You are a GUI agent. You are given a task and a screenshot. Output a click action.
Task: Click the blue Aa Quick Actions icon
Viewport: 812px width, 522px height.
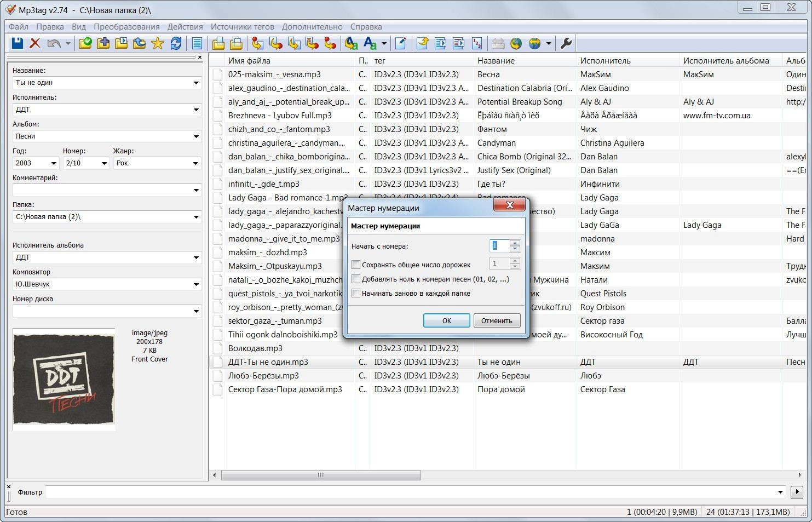[x=370, y=43]
